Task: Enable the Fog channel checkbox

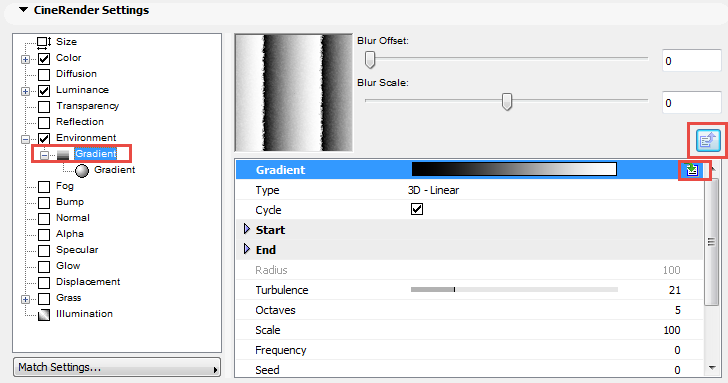Action: click(44, 187)
